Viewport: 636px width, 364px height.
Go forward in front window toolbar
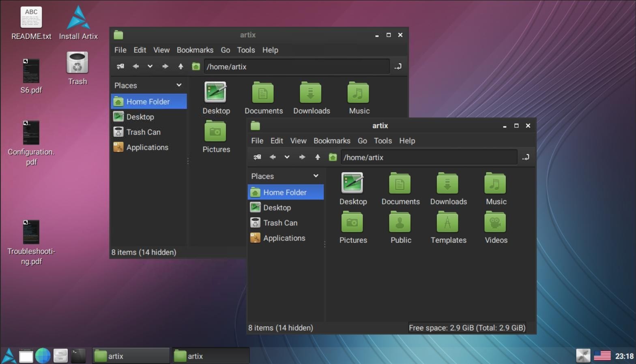302,157
